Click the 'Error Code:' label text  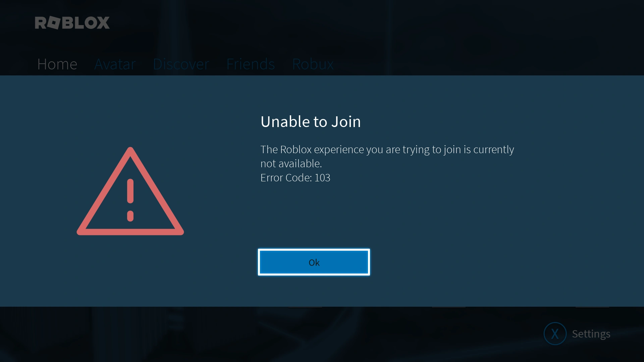tap(286, 178)
